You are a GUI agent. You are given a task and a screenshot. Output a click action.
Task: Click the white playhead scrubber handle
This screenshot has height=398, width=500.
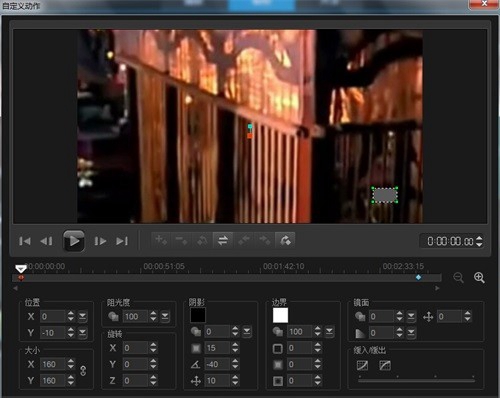click(x=21, y=268)
